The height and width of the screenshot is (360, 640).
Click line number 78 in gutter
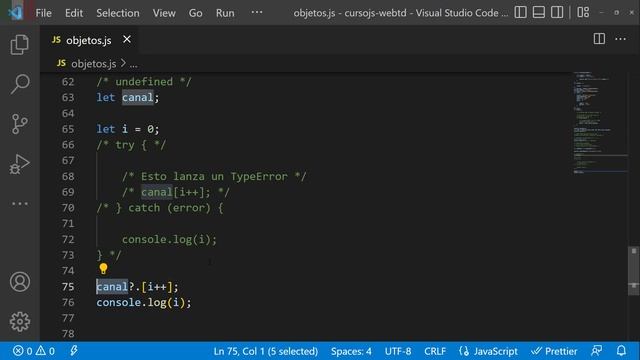[68, 333]
